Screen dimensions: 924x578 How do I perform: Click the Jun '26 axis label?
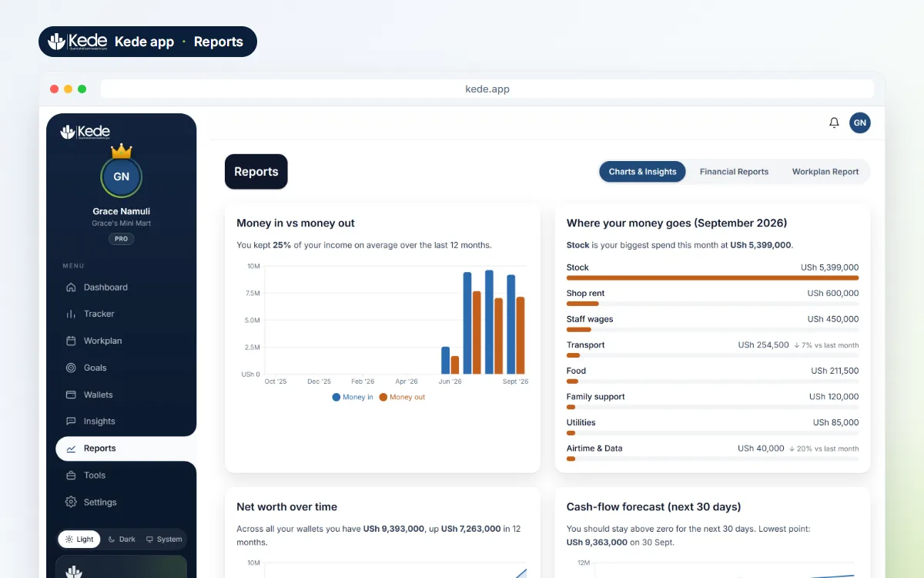pos(450,381)
